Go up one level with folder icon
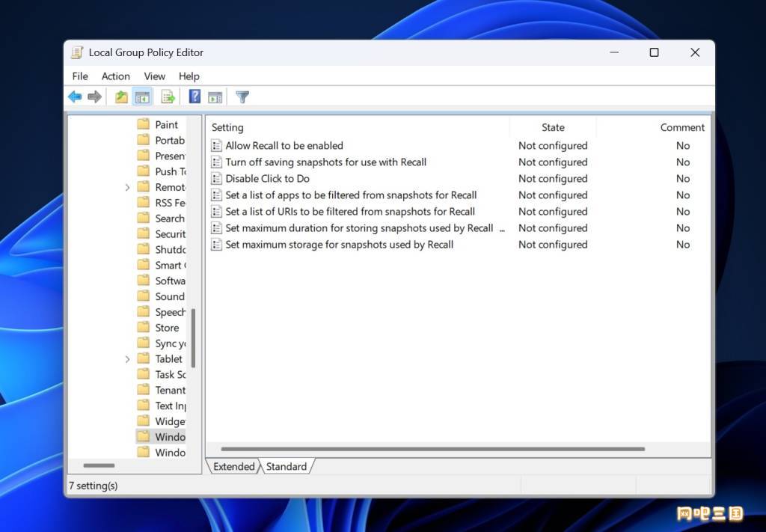This screenshot has height=532, width=766. 121,97
